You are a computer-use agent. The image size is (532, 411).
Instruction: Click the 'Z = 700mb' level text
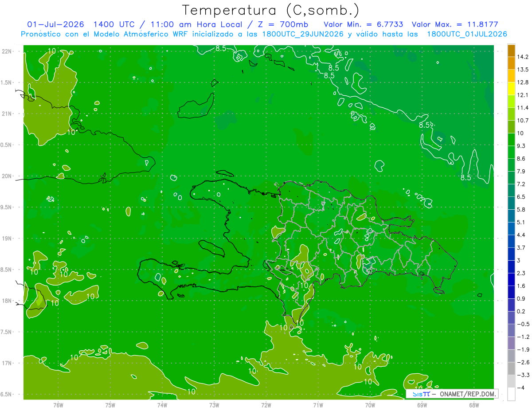[x=284, y=24]
